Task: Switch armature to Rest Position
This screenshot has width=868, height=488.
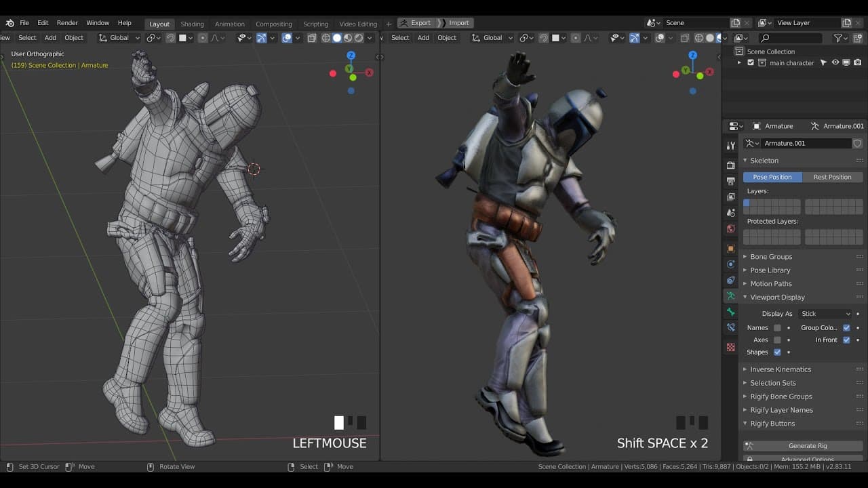Action: point(833,177)
